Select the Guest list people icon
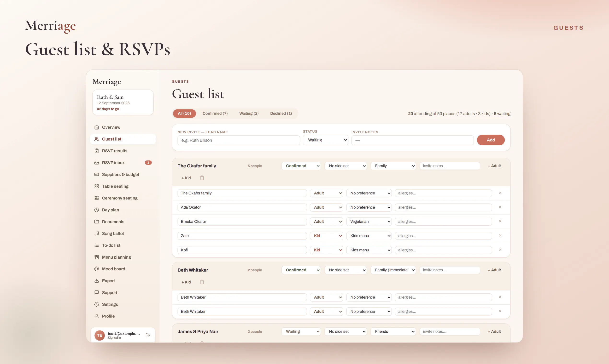 pos(97,139)
